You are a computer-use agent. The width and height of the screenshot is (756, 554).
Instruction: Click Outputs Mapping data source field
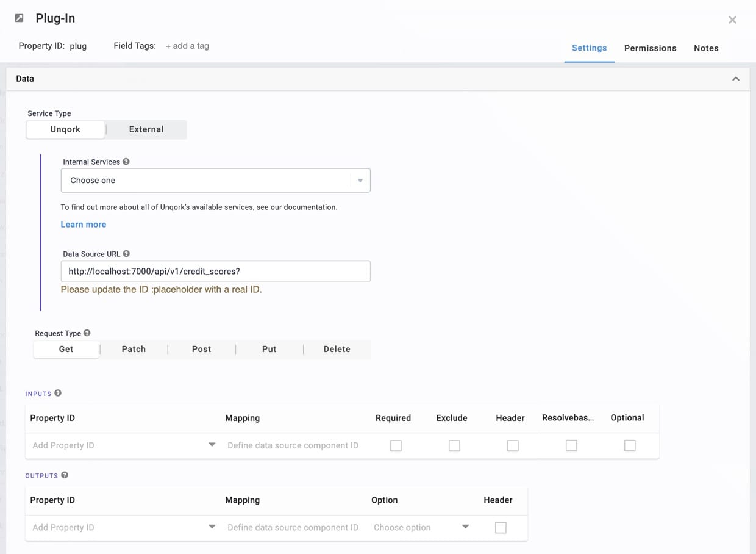pos(293,527)
